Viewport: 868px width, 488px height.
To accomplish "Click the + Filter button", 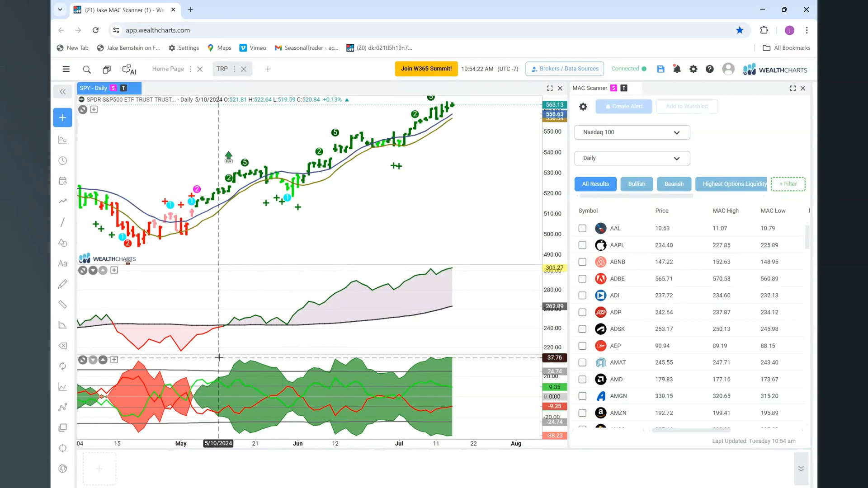I will (788, 184).
